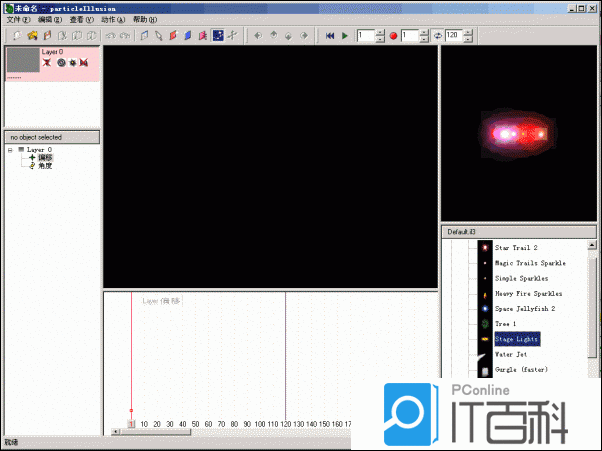Select Stage Lights emitter in library

click(516, 339)
